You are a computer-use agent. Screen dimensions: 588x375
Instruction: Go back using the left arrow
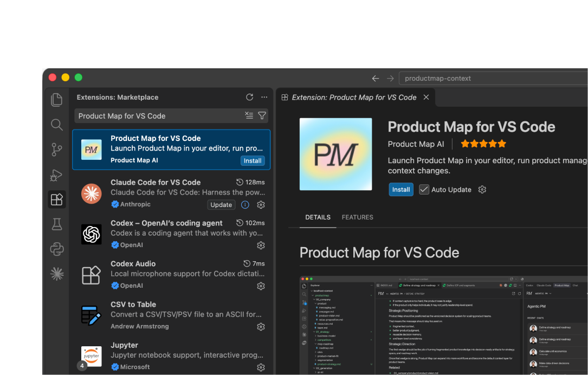coord(376,79)
